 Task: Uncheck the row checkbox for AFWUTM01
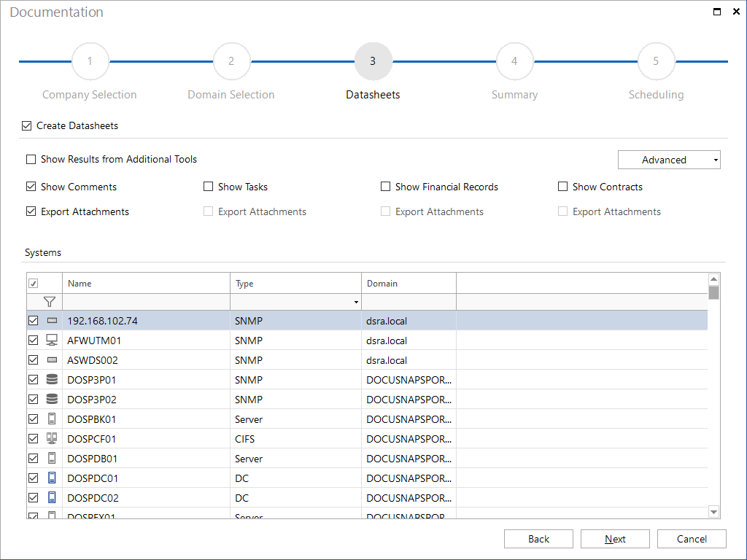(x=34, y=341)
